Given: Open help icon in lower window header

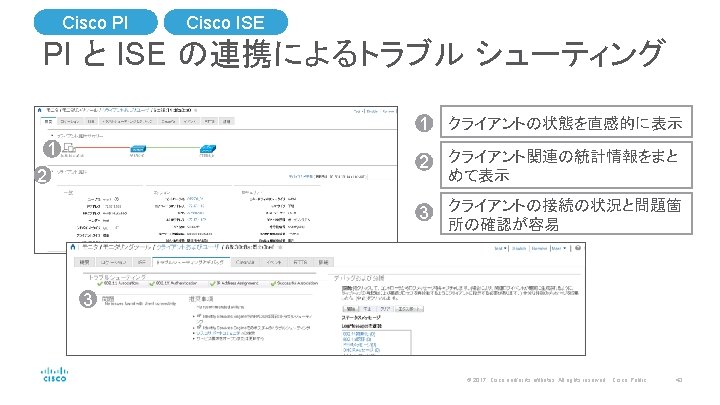Looking at the screenshot, I should (x=578, y=248).
